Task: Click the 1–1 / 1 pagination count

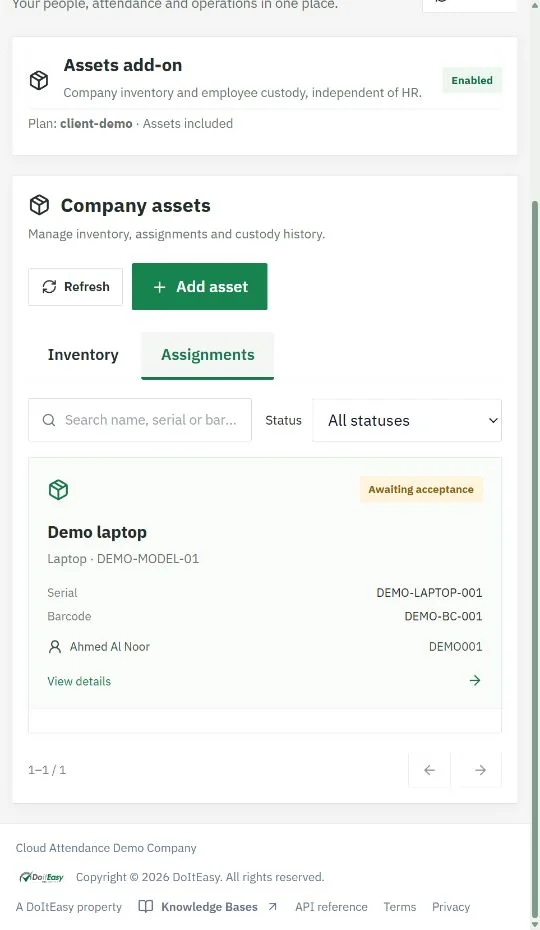Action: pyautogui.click(x=47, y=770)
